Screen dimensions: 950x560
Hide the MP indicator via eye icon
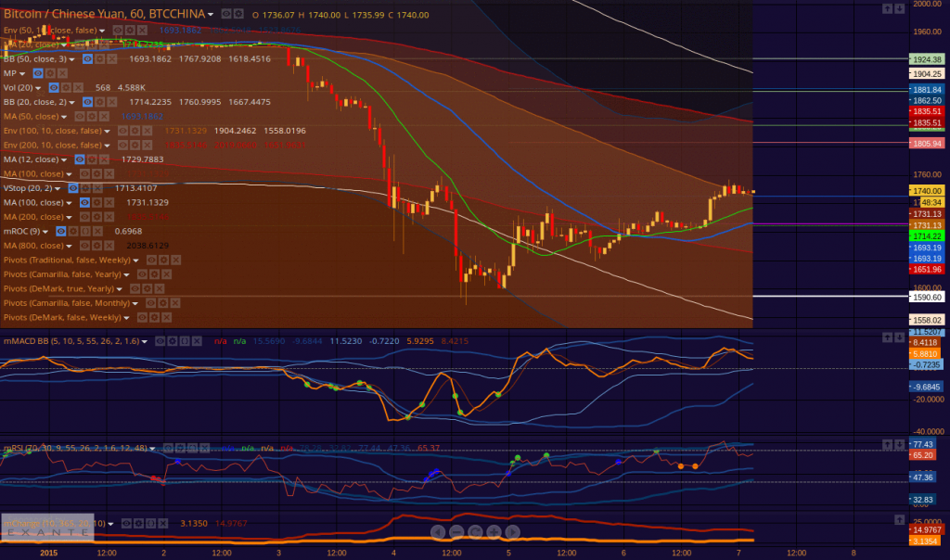click(x=38, y=72)
